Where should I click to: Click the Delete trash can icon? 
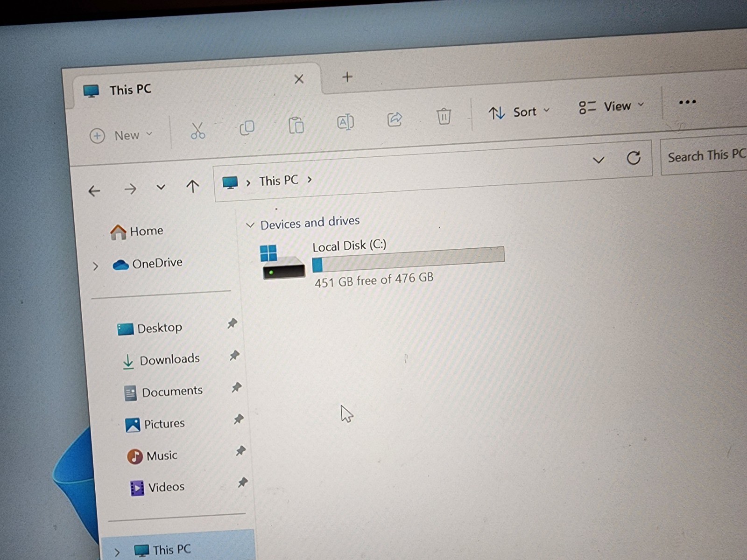[444, 116]
